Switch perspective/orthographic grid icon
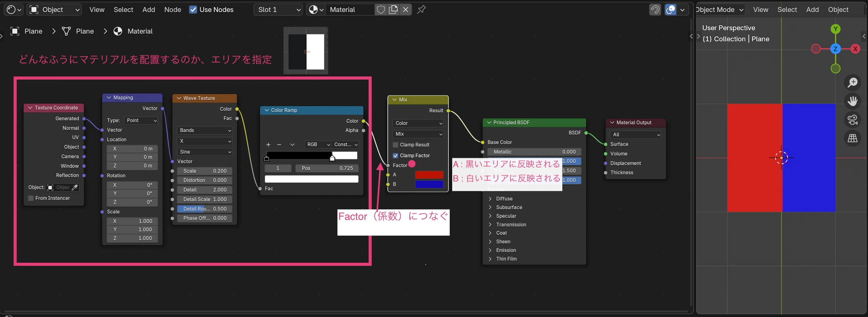This screenshot has height=317, width=868. click(x=853, y=138)
